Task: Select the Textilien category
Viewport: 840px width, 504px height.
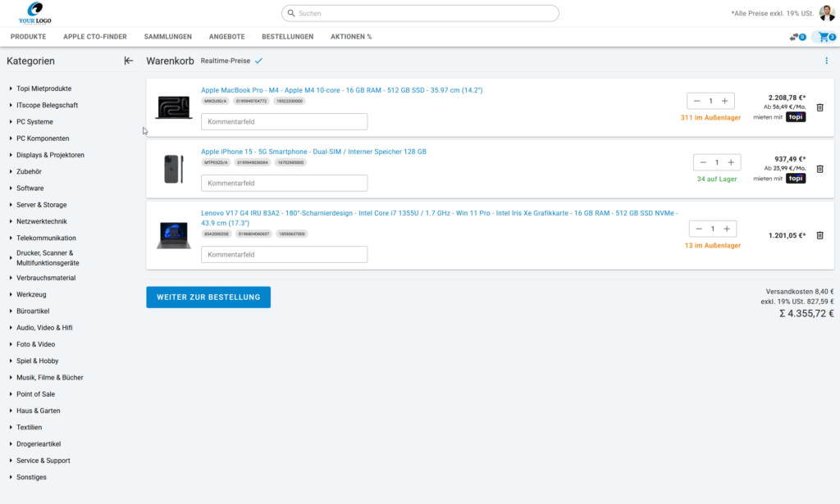Action: point(29,428)
